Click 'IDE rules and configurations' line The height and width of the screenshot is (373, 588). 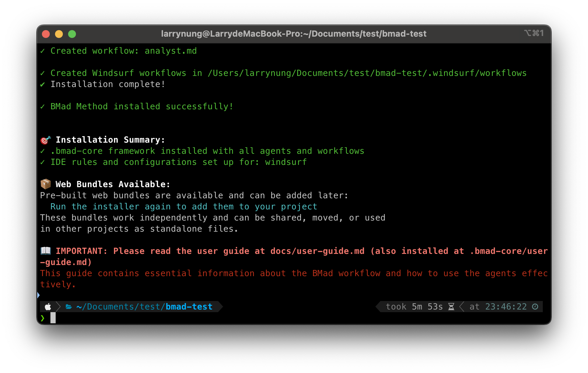point(178,162)
